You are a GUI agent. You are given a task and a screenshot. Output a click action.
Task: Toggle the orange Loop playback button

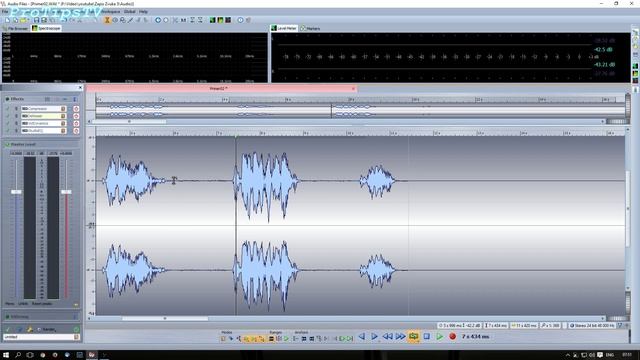coord(413,337)
